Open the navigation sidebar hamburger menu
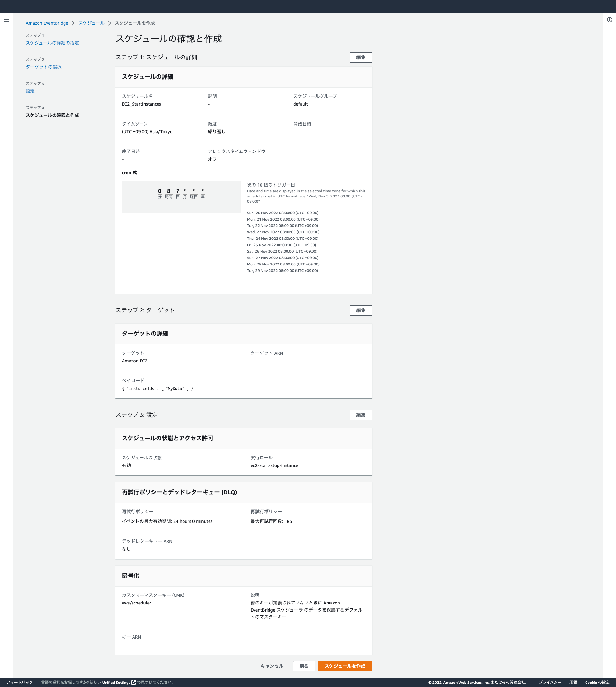The height and width of the screenshot is (687, 616). click(x=6, y=20)
